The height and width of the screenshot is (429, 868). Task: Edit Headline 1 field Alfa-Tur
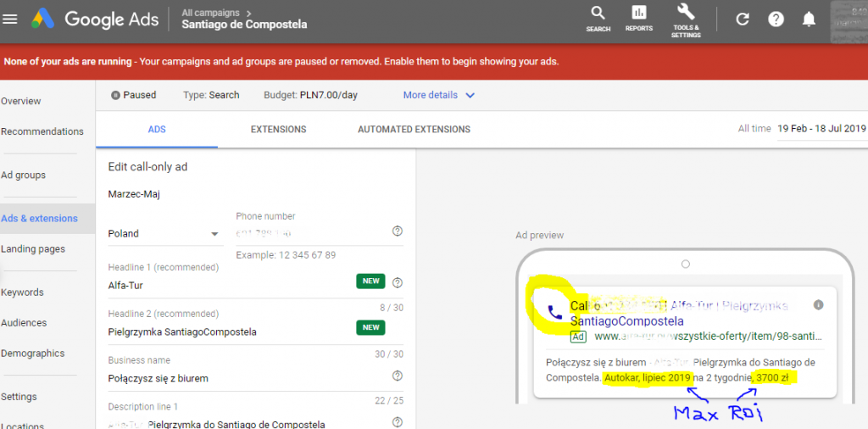pyautogui.click(x=231, y=286)
